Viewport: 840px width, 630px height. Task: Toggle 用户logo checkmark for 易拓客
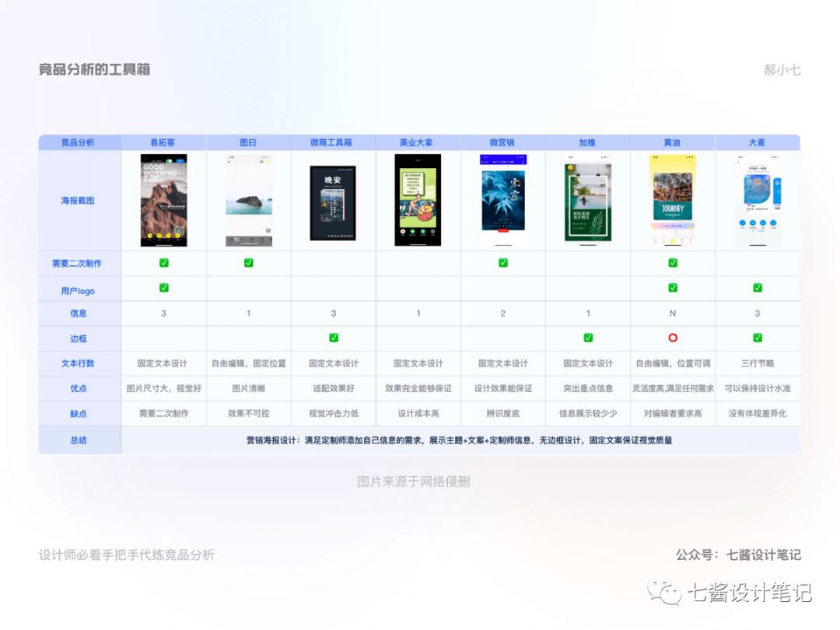(164, 288)
